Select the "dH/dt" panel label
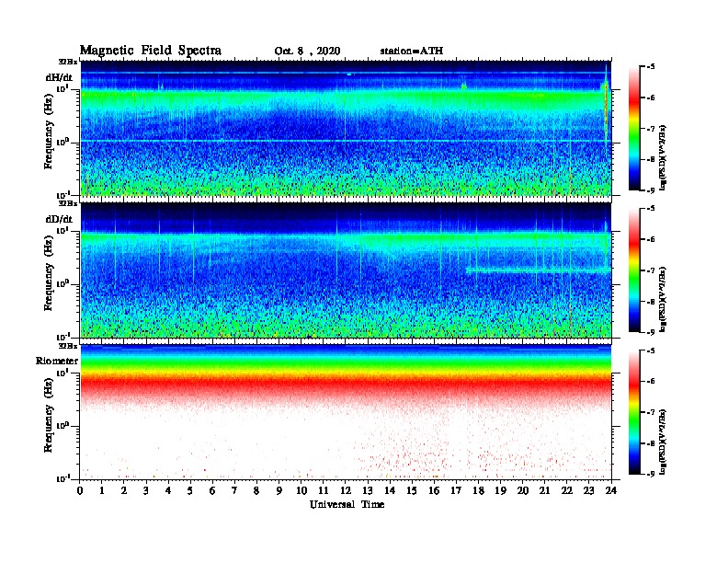728x563 pixels. (59, 76)
